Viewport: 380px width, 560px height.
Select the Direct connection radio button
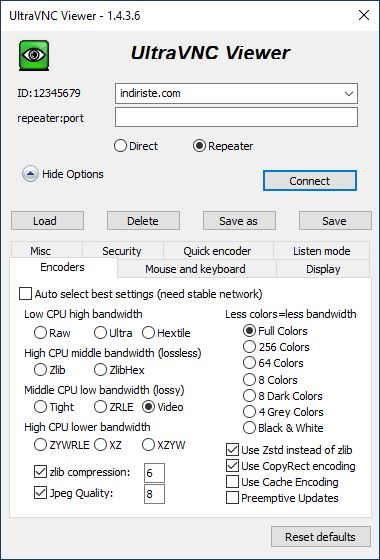[120, 146]
